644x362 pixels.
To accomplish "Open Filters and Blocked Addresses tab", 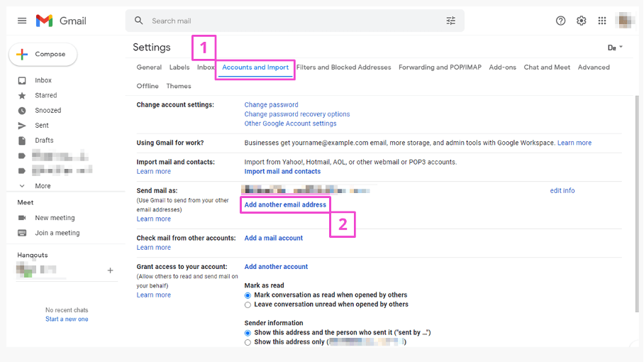I will coord(344,67).
